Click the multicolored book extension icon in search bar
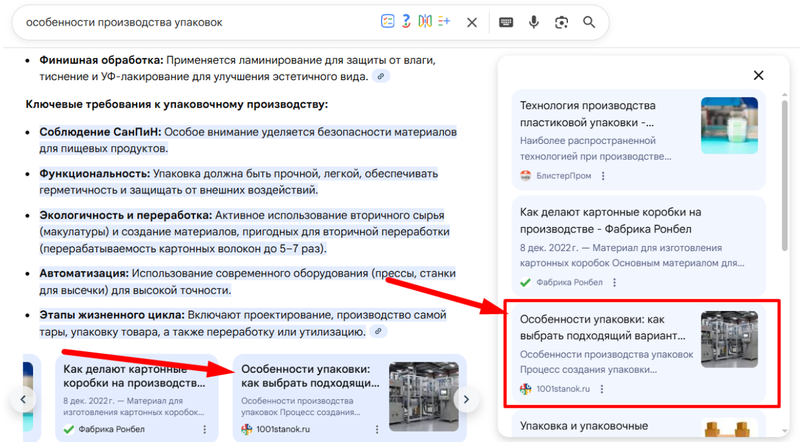This screenshot has height=442, width=800. (425, 21)
